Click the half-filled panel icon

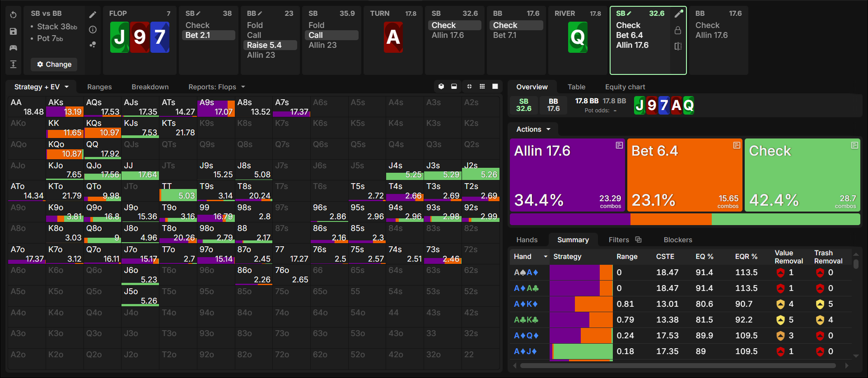point(454,87)
